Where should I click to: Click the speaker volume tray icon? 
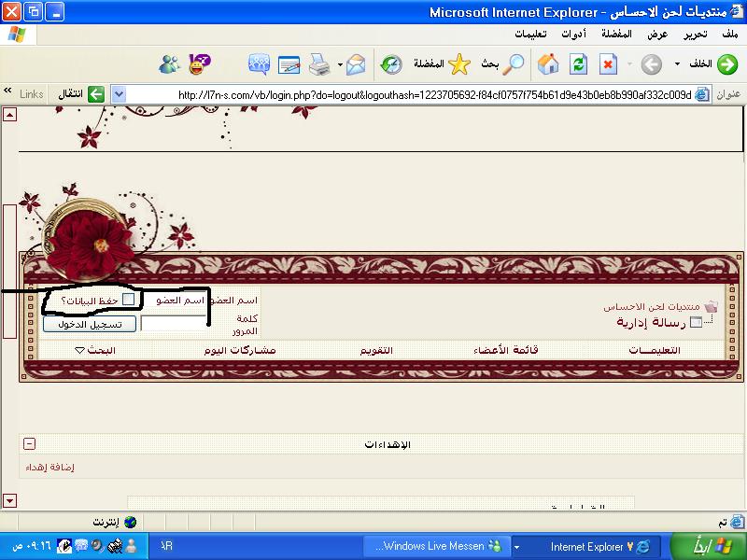98,546
